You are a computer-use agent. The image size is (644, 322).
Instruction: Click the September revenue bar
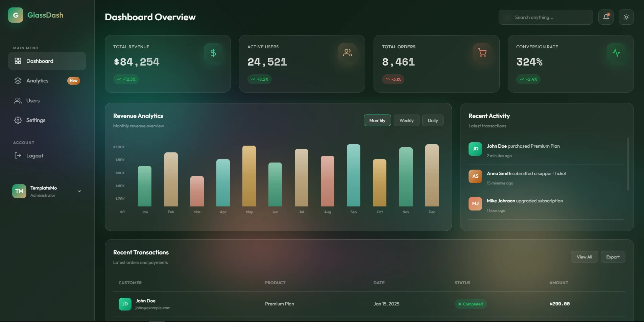click(x=354, y=175)
